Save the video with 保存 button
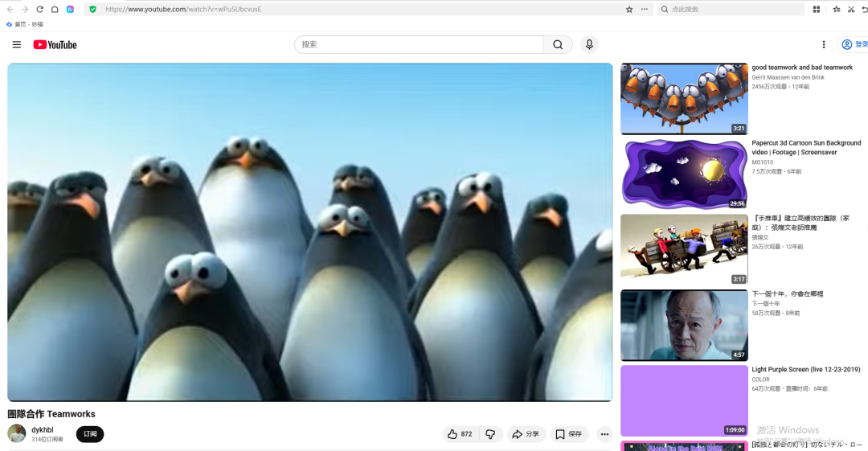This screenshot has width=868, height=451. (569, 434)
